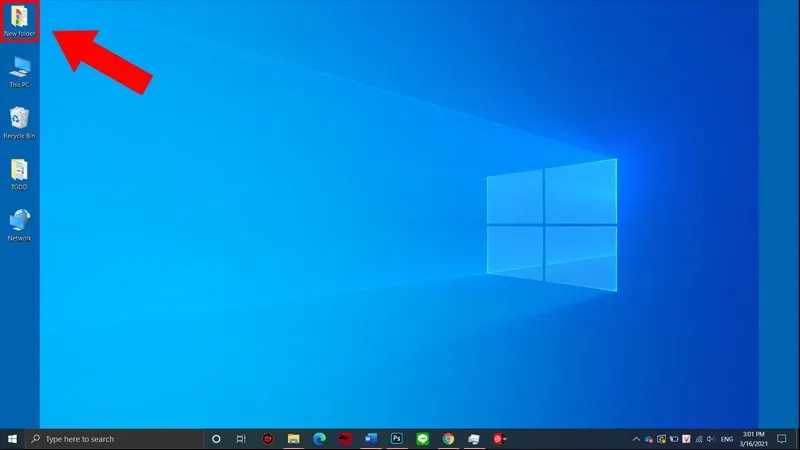The image size is (800, 450).
Task: Click the red V tray icon
Action: (x=686, y=439)
